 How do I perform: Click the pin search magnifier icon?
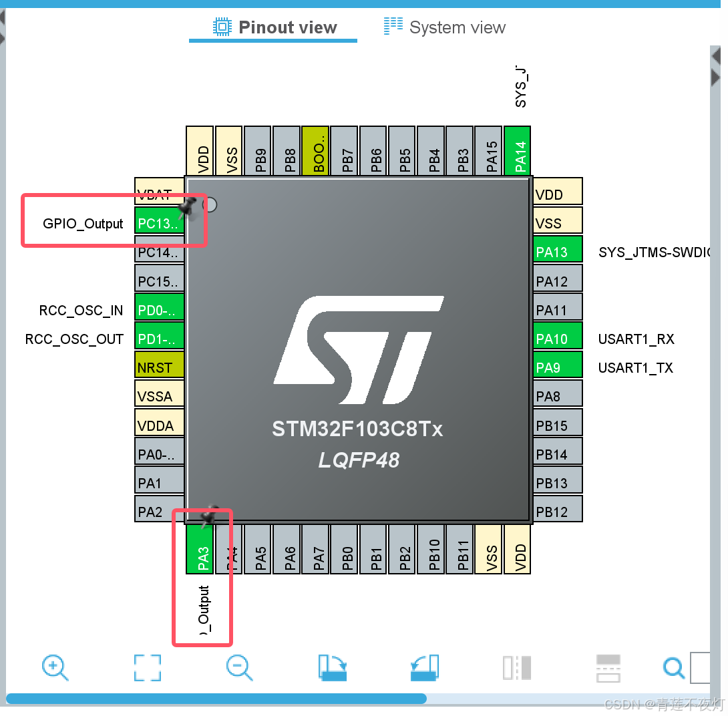click(x=674, y=668)
